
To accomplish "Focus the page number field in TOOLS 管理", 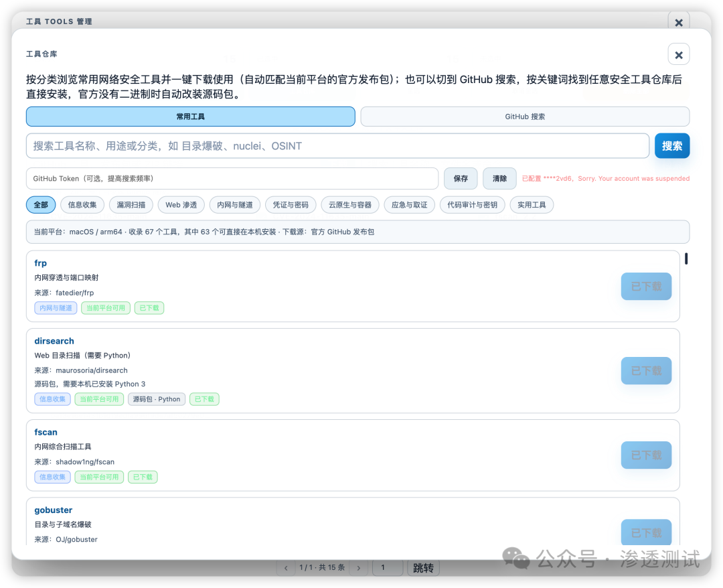I will tap(388, 568).
